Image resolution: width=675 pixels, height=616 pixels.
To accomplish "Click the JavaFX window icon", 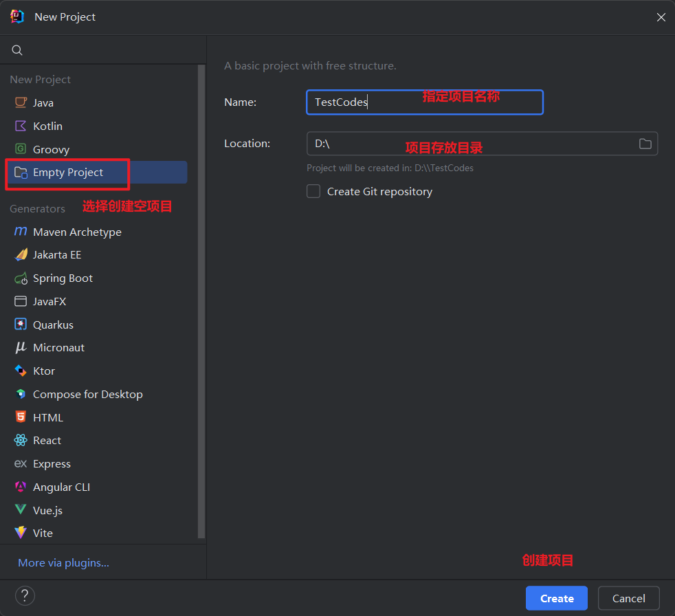I will (21, 301).
